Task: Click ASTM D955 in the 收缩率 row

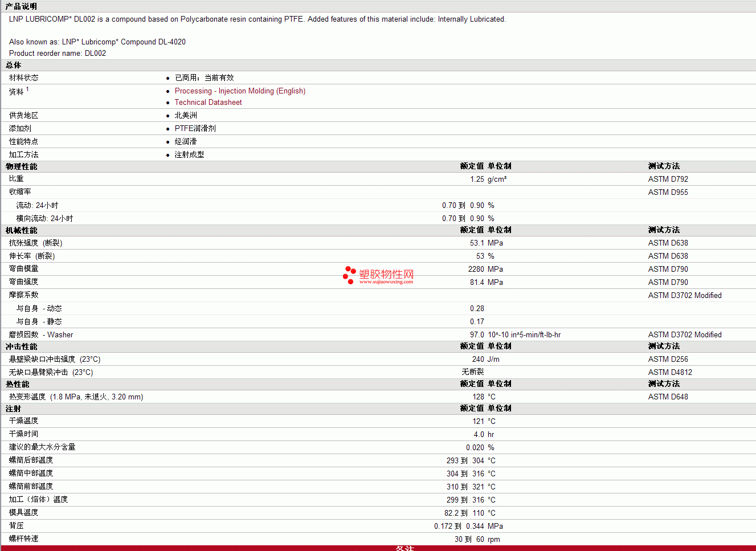Action: [668, 193]
